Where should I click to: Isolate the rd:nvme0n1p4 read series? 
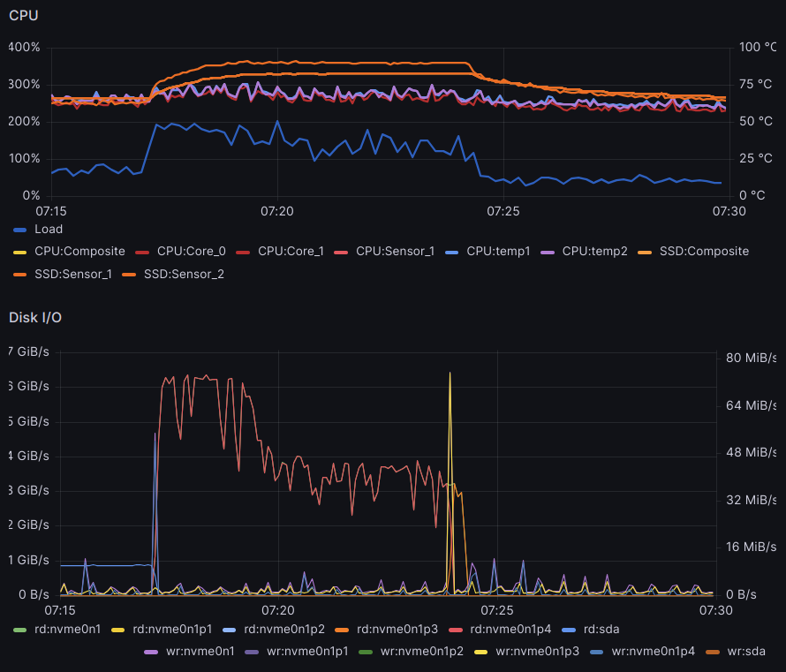(x=511, y=630)
